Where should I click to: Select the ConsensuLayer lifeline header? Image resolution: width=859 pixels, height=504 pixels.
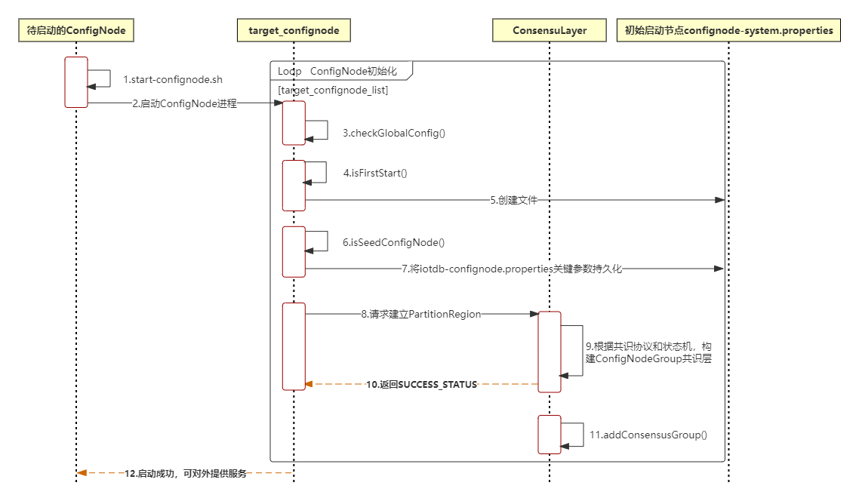click(549, 30)
